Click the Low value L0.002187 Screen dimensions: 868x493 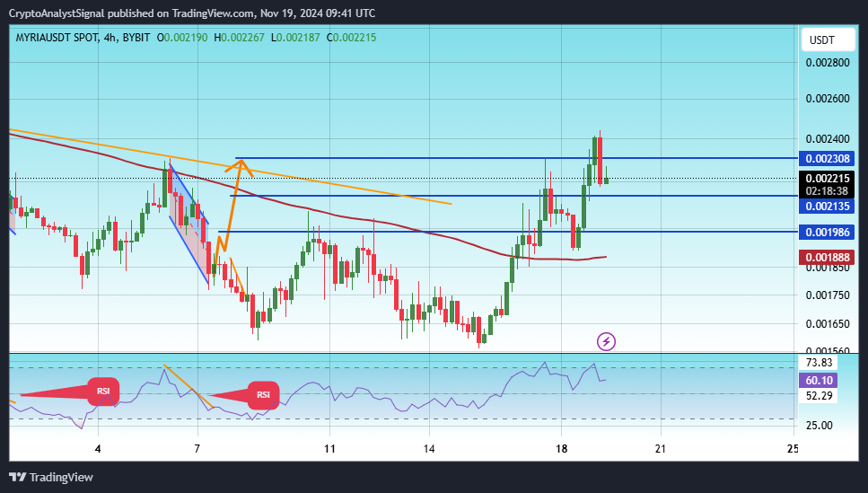click(295, 38)
